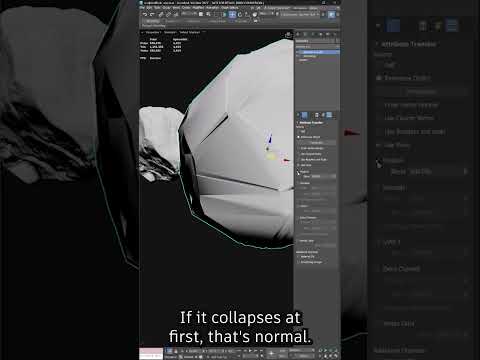480x360 pixels.
Task: Toggle the Show End Result icon
Action: coord(304,115)
